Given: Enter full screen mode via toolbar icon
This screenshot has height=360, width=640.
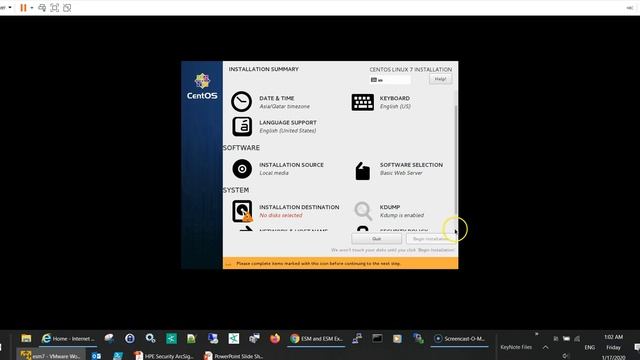Looking at the screenshot, I should coord(54,8).
